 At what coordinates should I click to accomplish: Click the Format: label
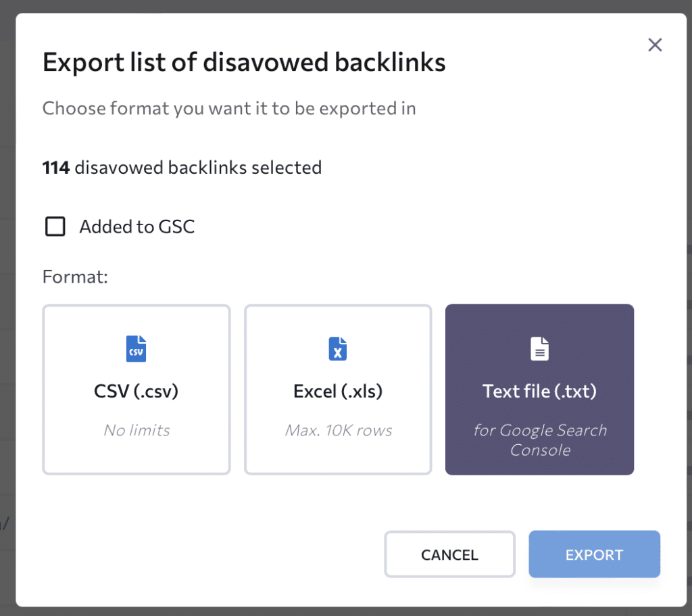tap(75, 277)
